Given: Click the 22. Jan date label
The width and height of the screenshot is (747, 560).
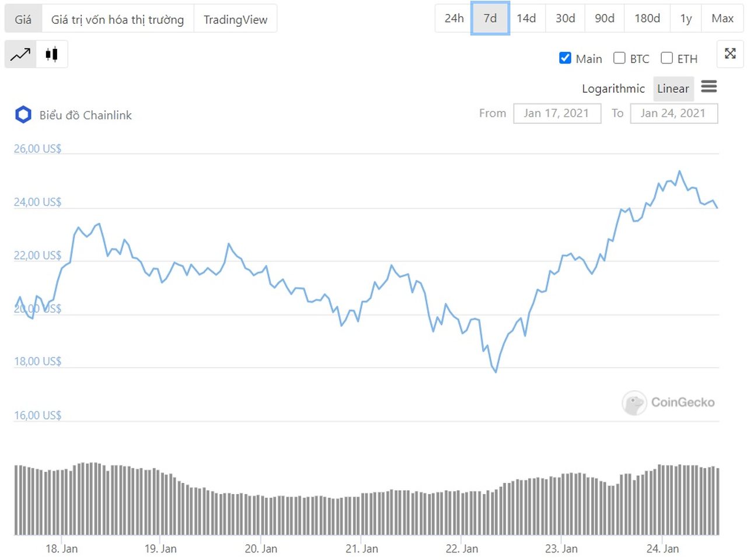Looking at the screenshot, I should (462, 549).
